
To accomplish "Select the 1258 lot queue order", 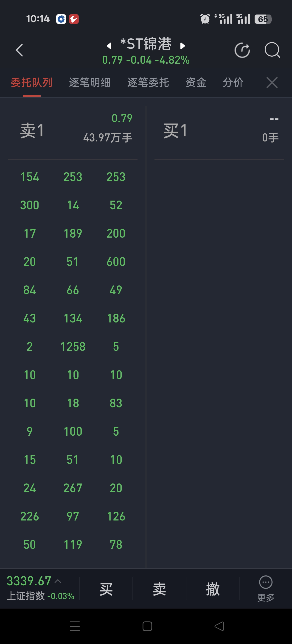I will click(73, 347).
